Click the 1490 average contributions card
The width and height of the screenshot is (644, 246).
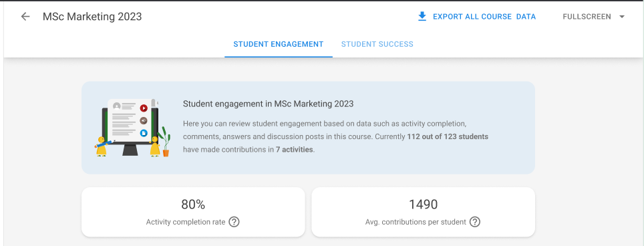point(423,212)
